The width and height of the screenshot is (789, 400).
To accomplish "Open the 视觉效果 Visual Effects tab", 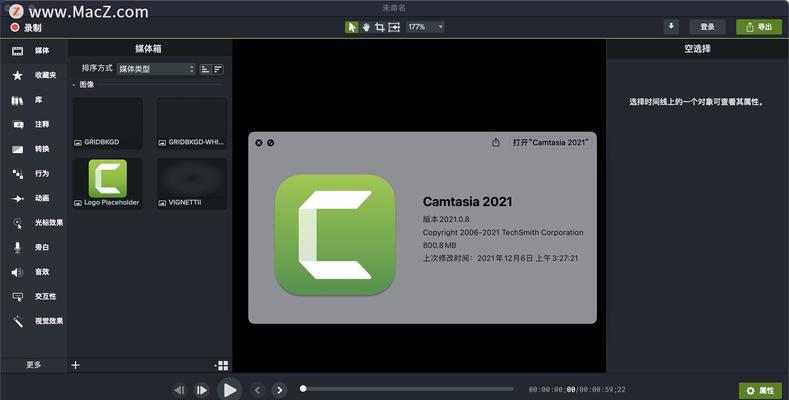I will 33,321.
